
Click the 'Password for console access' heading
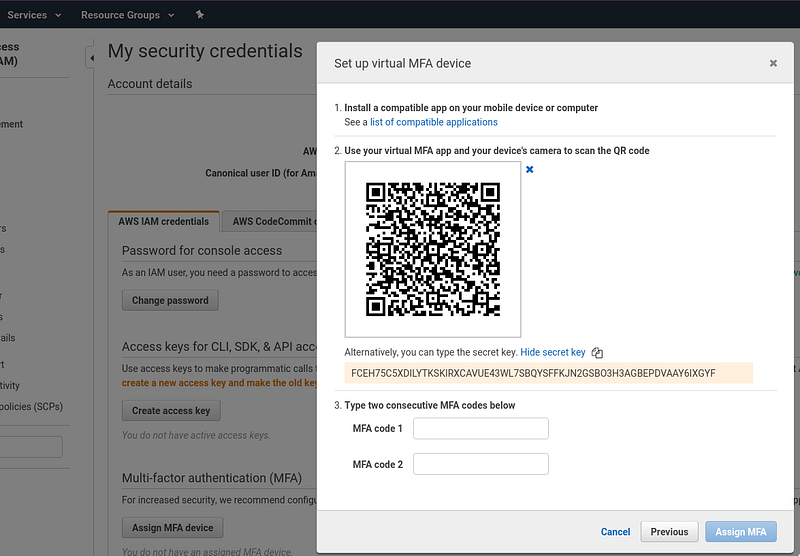(x=202, y=250)
